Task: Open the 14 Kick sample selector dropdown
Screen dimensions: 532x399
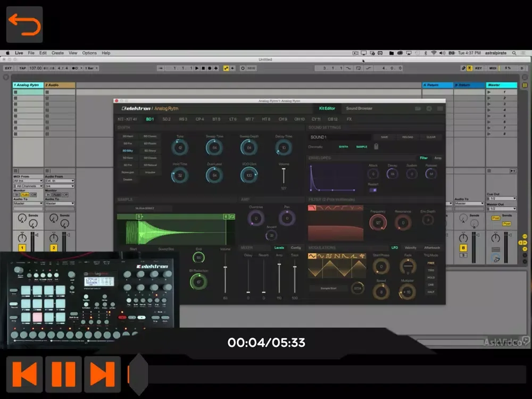Action: point(145,209)
